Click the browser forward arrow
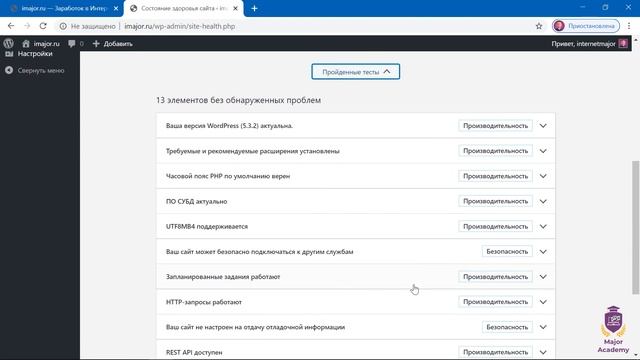 (x=27, y=26)
